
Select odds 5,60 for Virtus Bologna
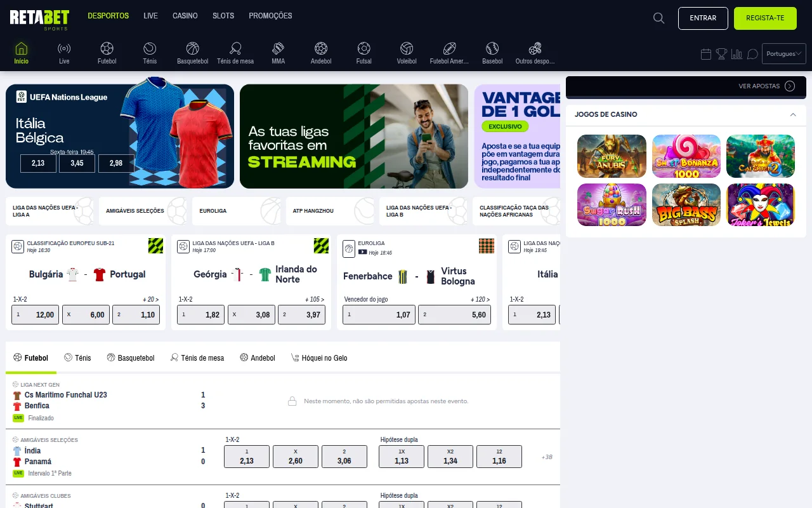coord(454,314)
